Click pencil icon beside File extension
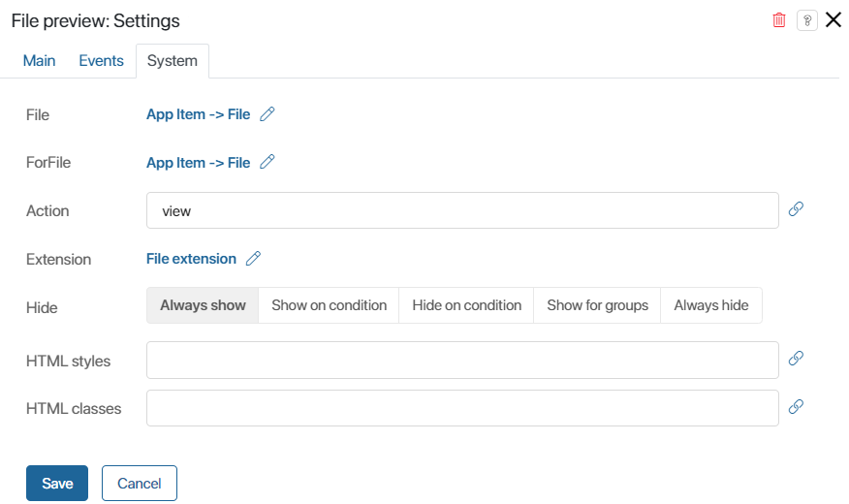The width and height of the screenshot is (849, 504). click(253, 259)
